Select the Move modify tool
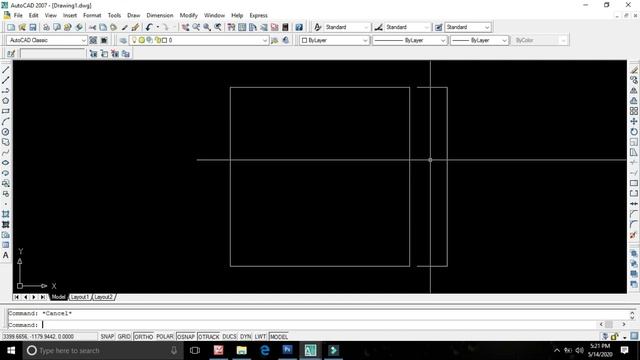Viewport: 640px width, 360px height. tap(634, 122)
